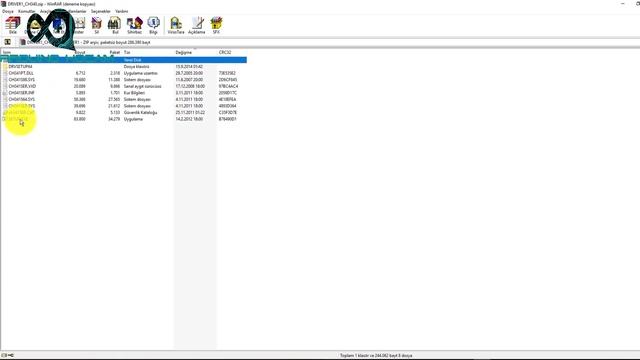Click the 'Dosya klasörü' type cell
The width and height of the screenshot is (640, 360).
coord(136,67)
